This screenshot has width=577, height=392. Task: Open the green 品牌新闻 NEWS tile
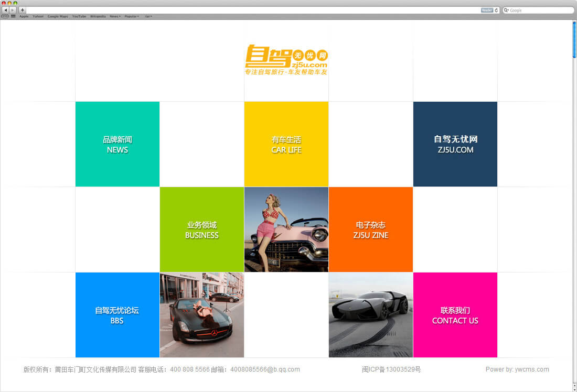click(117, 144)
